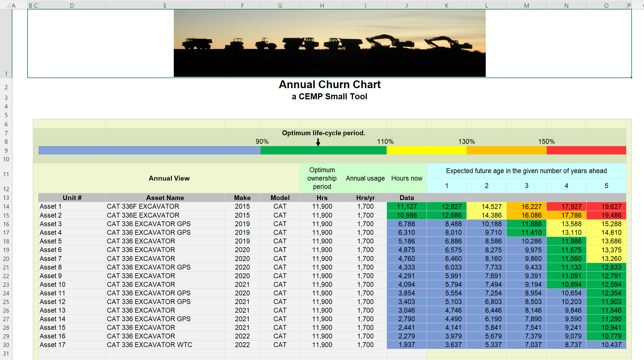Select the green 11,127 data cell for Asset 1
Screen dimensions: 644x360
coord(407,206)
